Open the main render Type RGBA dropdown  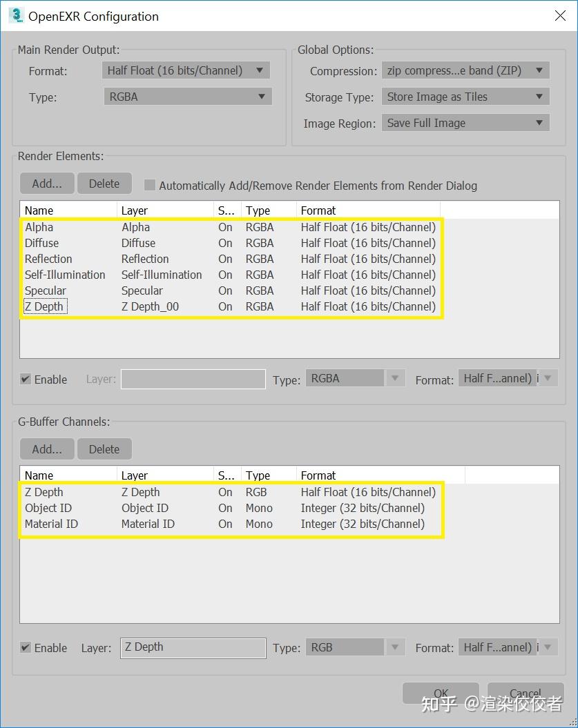point(188,97)
